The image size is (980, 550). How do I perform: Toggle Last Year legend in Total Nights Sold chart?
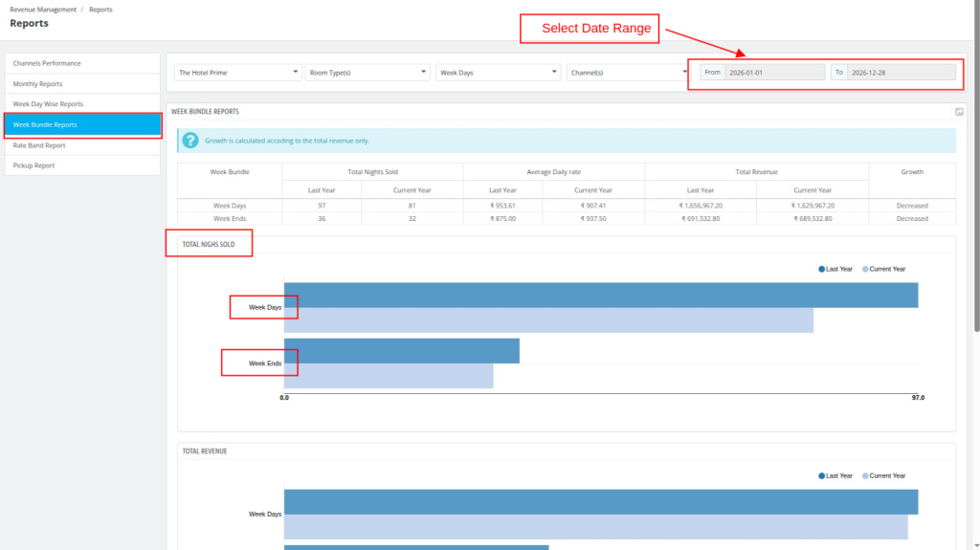(x=835, y=269)
